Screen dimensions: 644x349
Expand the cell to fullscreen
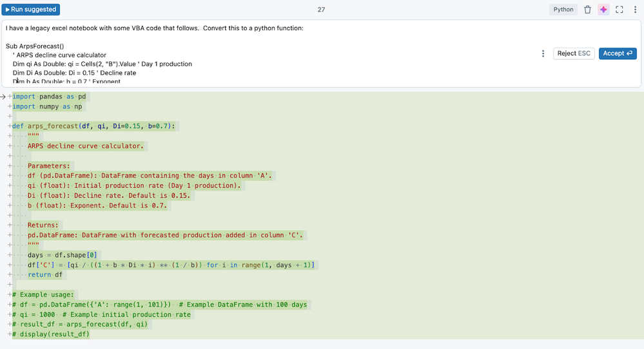620,10
